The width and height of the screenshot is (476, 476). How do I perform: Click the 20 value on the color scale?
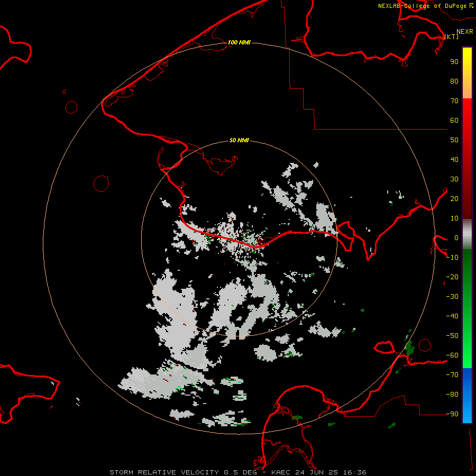(454, 198)
